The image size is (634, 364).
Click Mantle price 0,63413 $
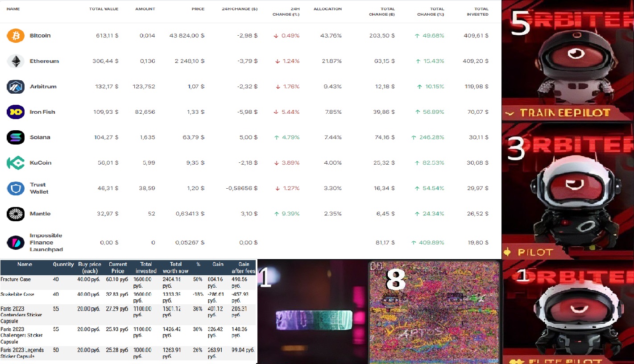click(190, 214)
